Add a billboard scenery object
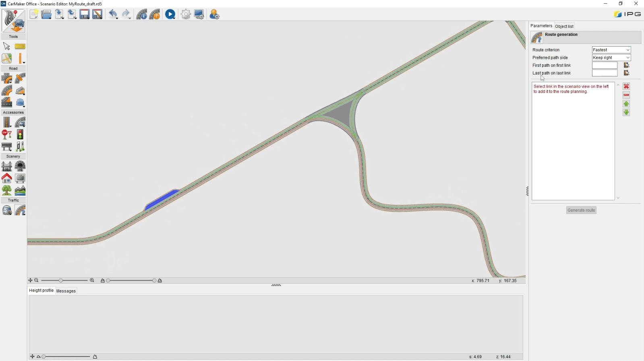Image resolution: width=644 pixels, height=361 pixels. 20,178
